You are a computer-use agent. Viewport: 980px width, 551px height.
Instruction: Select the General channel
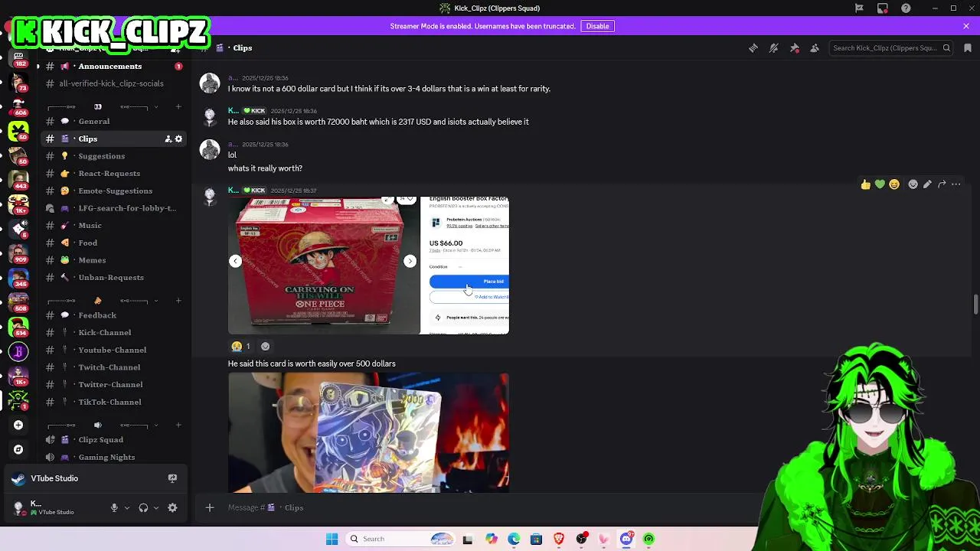pos(93,121)
